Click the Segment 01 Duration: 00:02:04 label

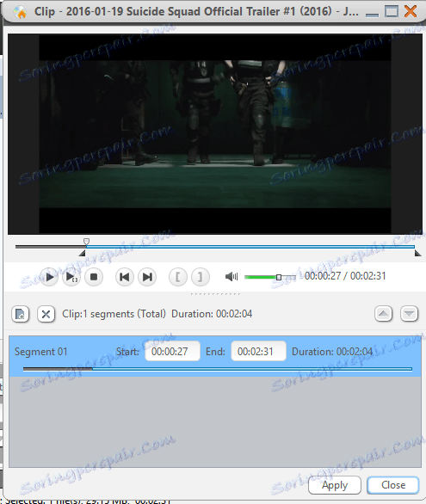tap(332, 351)
